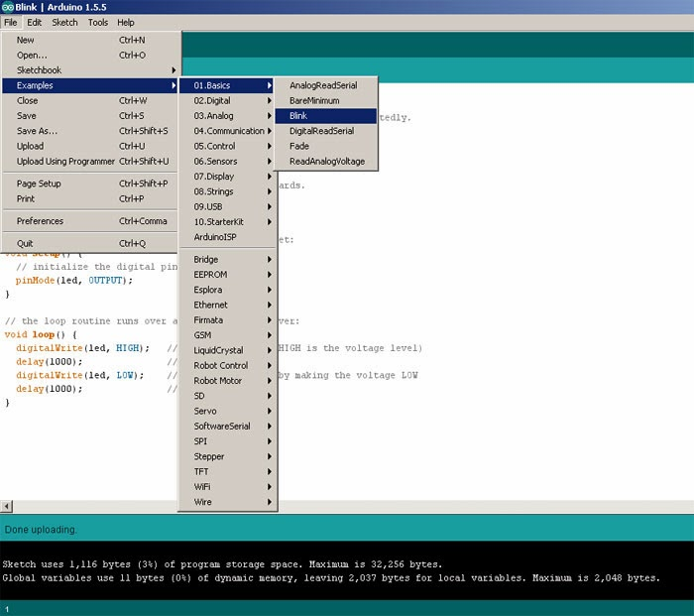Click the Arduino icon in the title bar
This screenshot has height=616, width=694.
coord(8,6)
